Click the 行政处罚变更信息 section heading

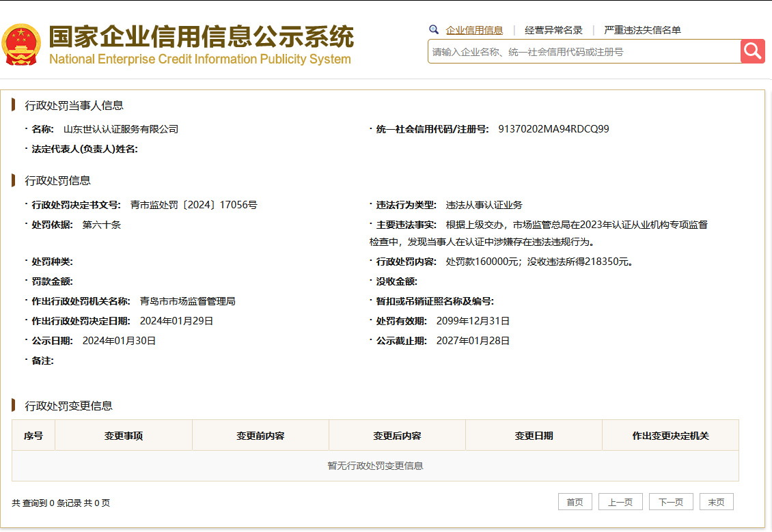click(68, 406)
